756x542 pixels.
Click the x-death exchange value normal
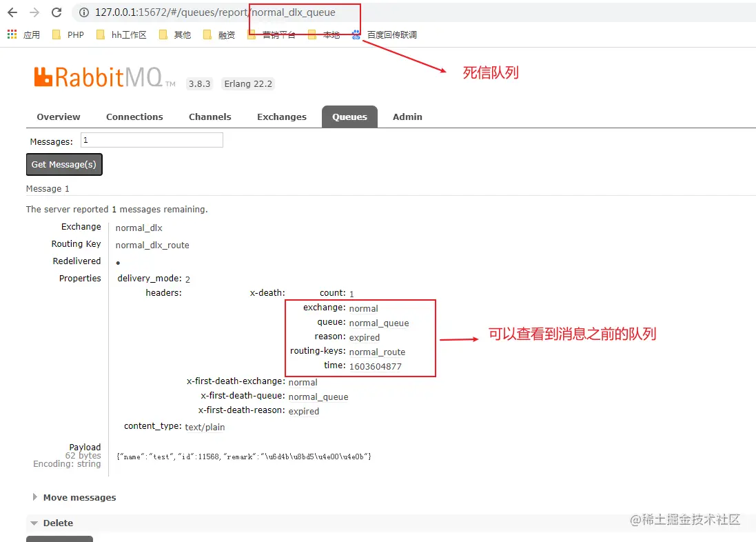(364, 308)
